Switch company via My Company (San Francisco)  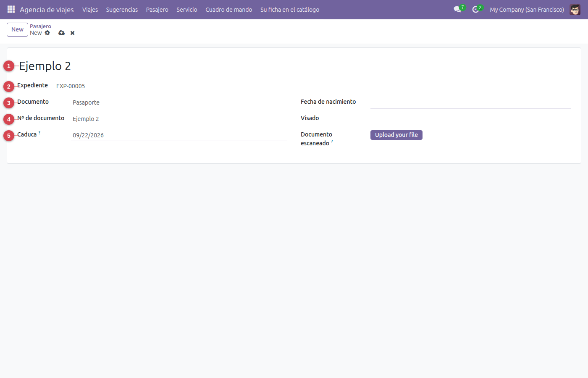527,9
